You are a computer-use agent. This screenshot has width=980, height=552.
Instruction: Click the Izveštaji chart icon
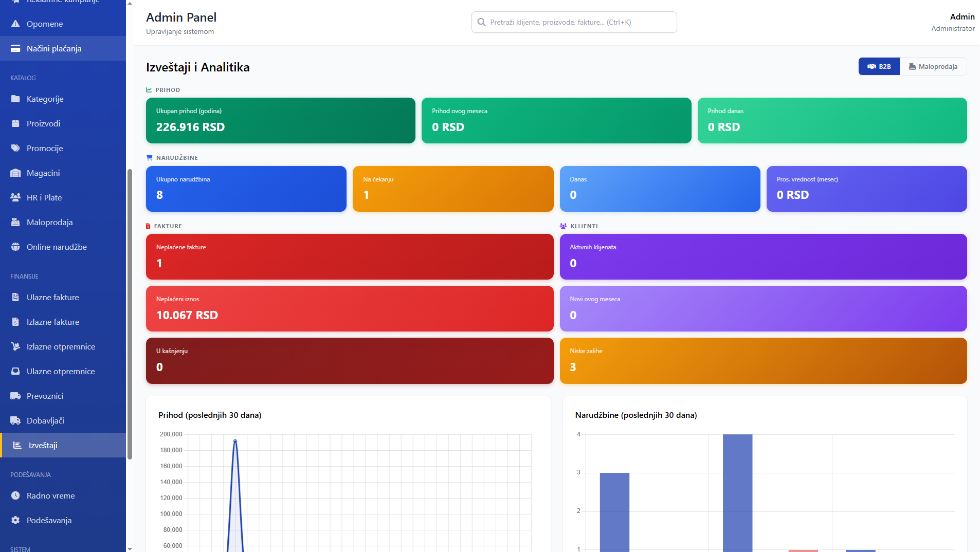17,445
